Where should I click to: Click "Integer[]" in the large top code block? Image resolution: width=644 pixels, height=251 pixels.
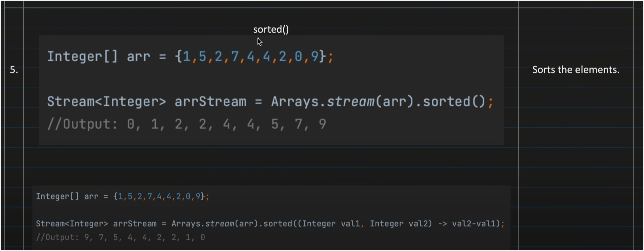coord(82,57)
